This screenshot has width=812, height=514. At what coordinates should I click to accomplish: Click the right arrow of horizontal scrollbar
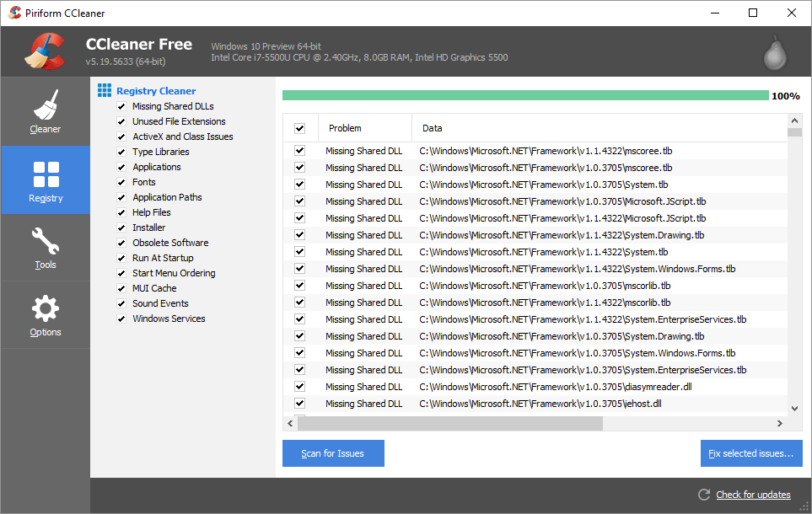780,423
